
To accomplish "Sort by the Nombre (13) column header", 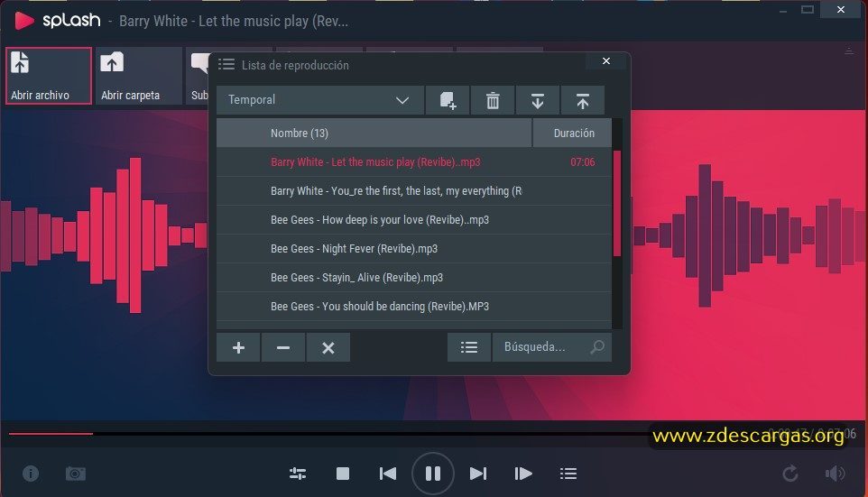I will pos(374,133).
